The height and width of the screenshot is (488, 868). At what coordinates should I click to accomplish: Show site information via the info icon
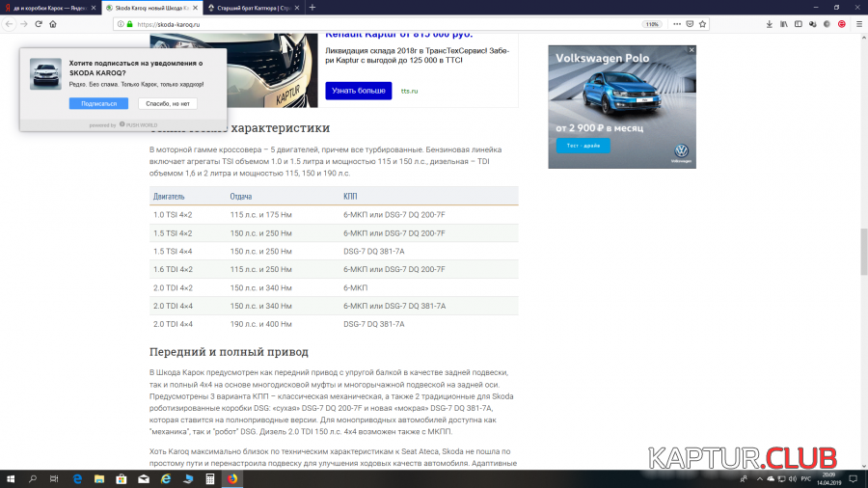121,24
